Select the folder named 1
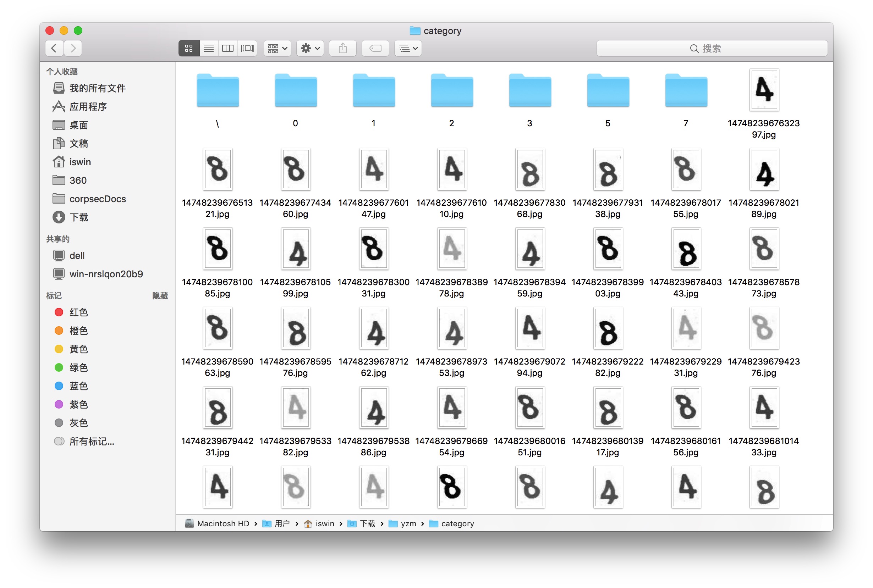This screenshot has height=588, width=873. pyautogui.click(x=374, y=90)
